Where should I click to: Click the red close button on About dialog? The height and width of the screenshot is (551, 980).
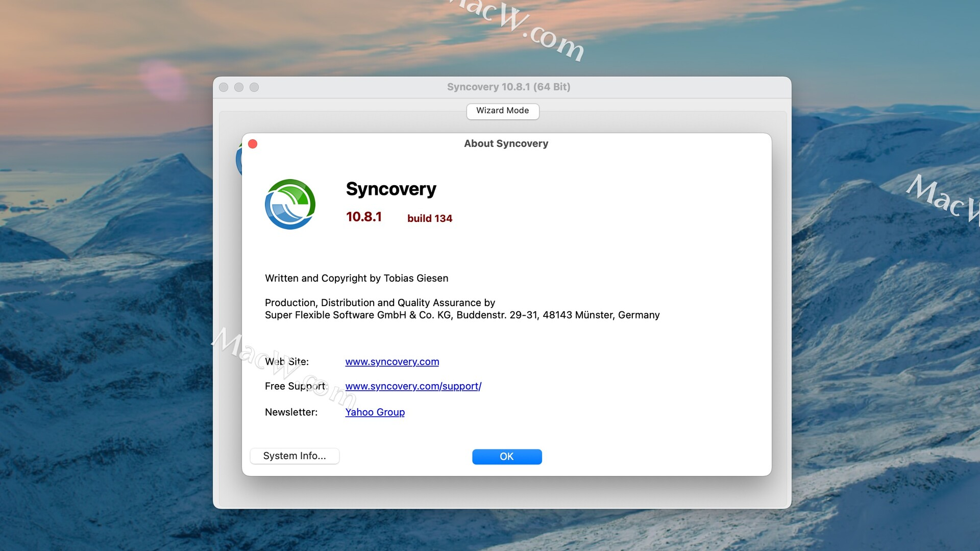click(x=253, y=144)
